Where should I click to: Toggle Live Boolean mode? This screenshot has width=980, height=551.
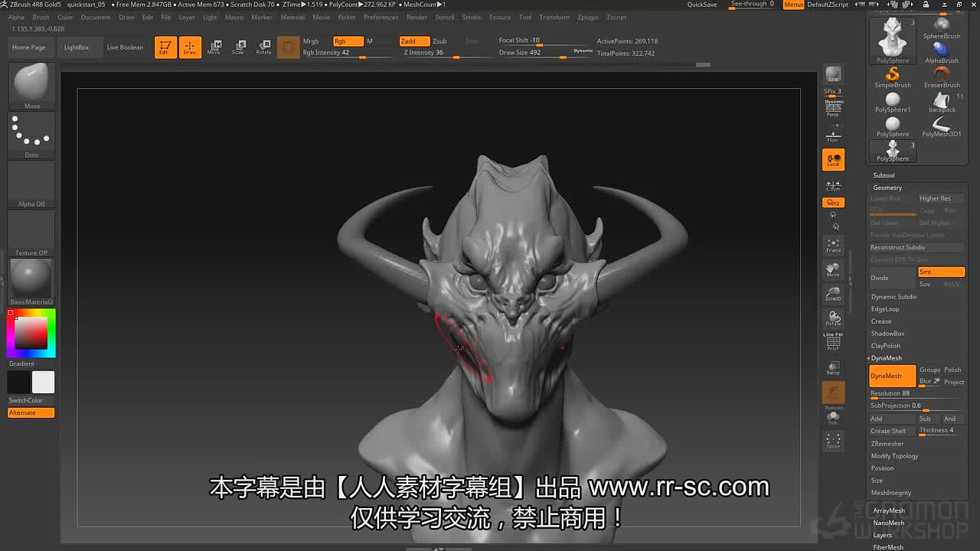[x=125, y=47]
